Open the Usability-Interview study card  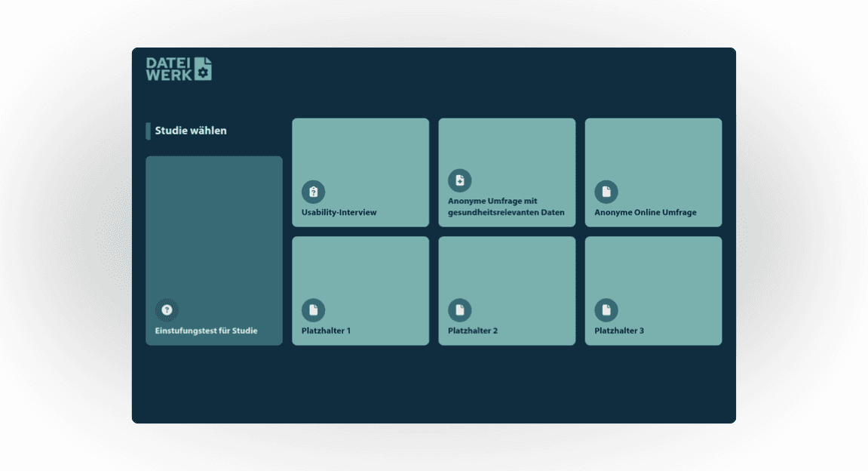point(360,159)
